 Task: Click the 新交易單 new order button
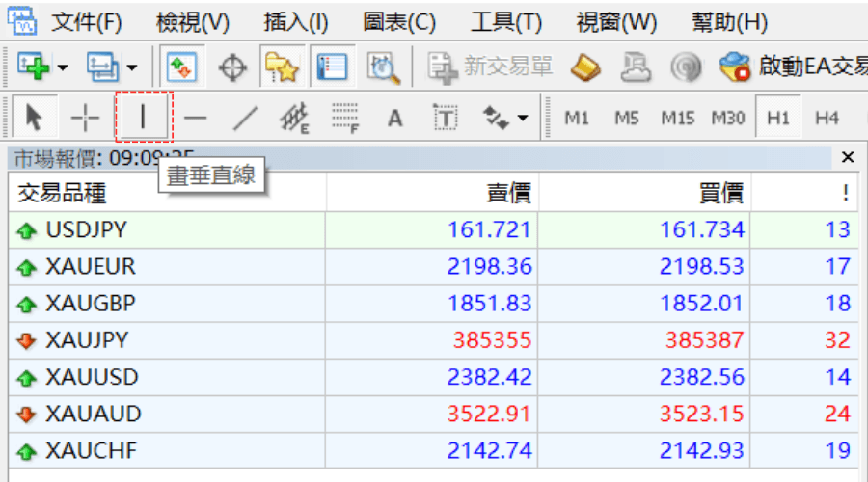491,67
